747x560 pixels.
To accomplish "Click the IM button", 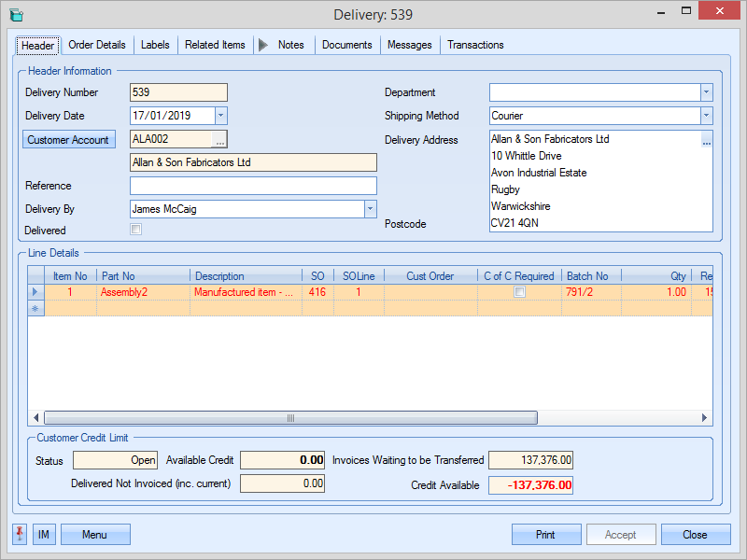I will [44, 535].
